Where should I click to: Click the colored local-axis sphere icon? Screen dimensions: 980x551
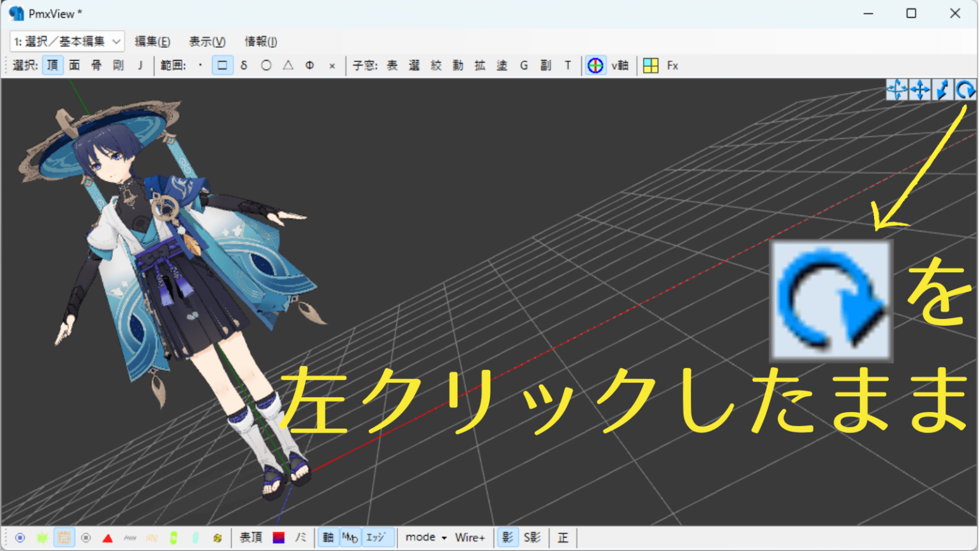(595, 64)
